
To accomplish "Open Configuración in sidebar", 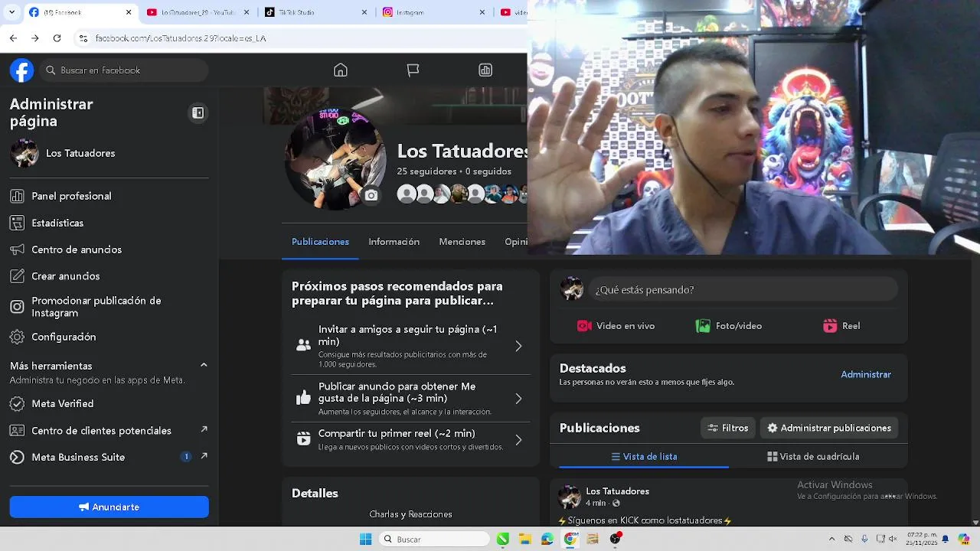I will coord(107,337).
